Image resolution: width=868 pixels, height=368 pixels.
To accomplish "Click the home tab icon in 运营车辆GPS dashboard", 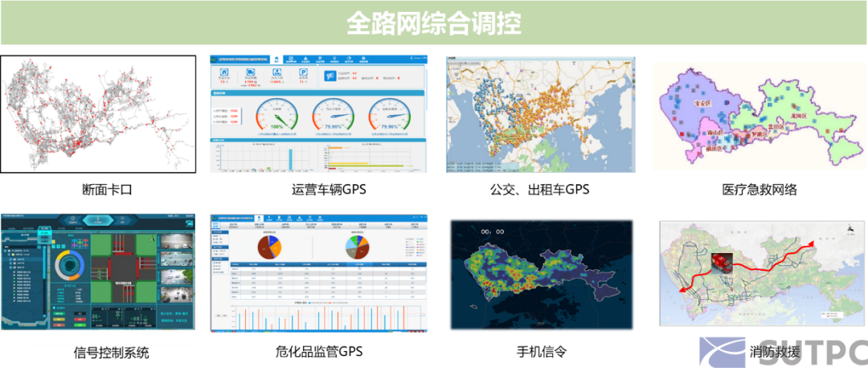I will point(276,59).
